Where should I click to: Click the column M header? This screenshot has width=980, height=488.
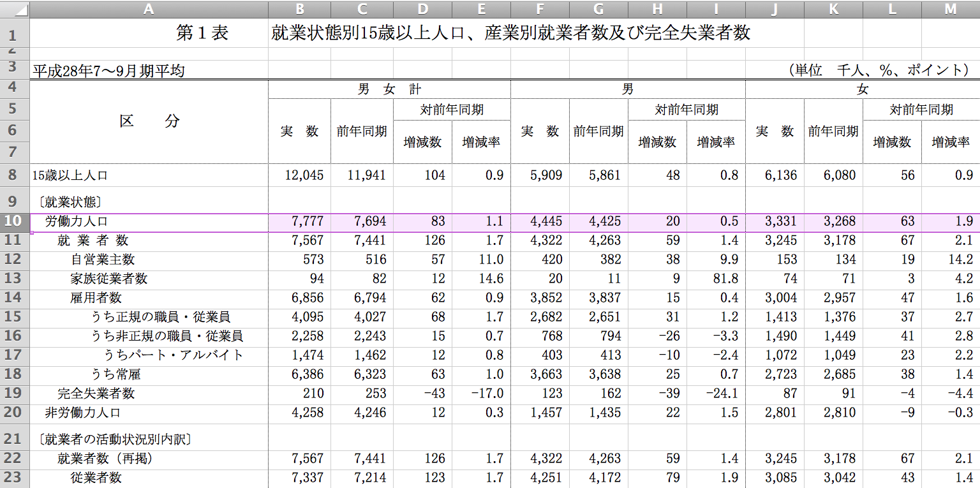(951, 9)
